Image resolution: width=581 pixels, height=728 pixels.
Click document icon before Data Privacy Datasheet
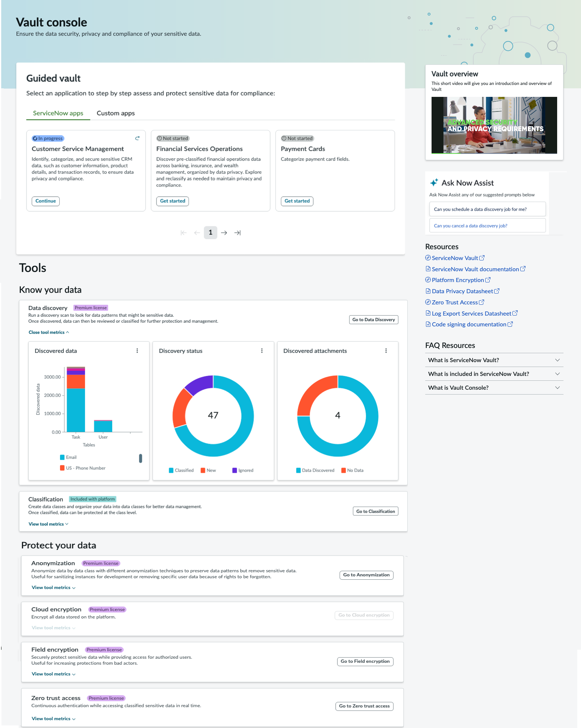[428, 291]
